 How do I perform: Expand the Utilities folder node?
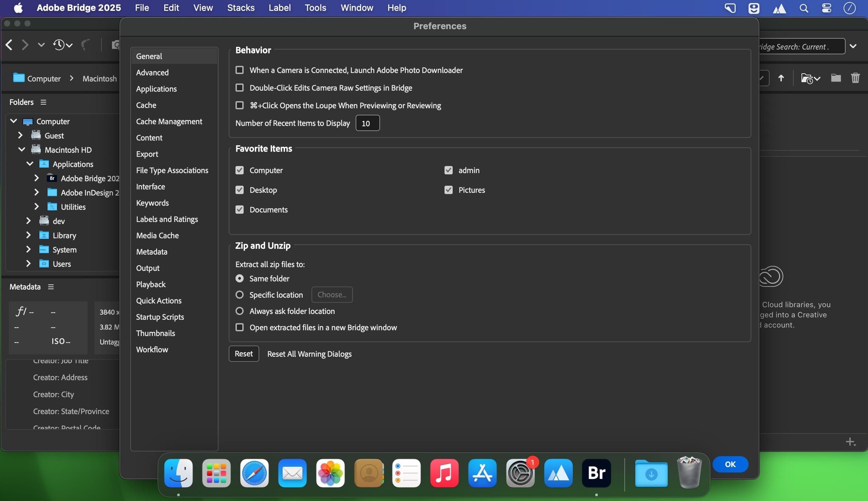36,206
